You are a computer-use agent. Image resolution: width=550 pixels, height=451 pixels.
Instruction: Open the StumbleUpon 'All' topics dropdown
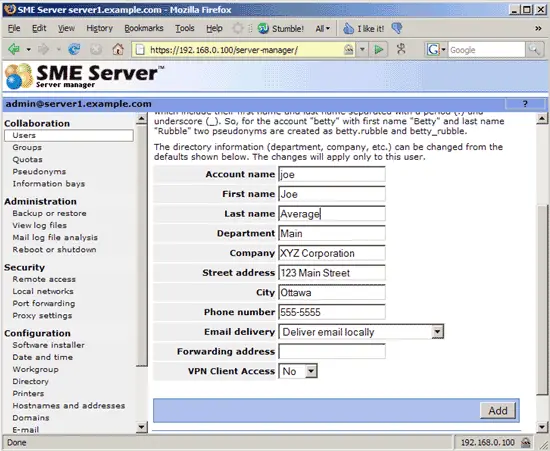(323, 28)
